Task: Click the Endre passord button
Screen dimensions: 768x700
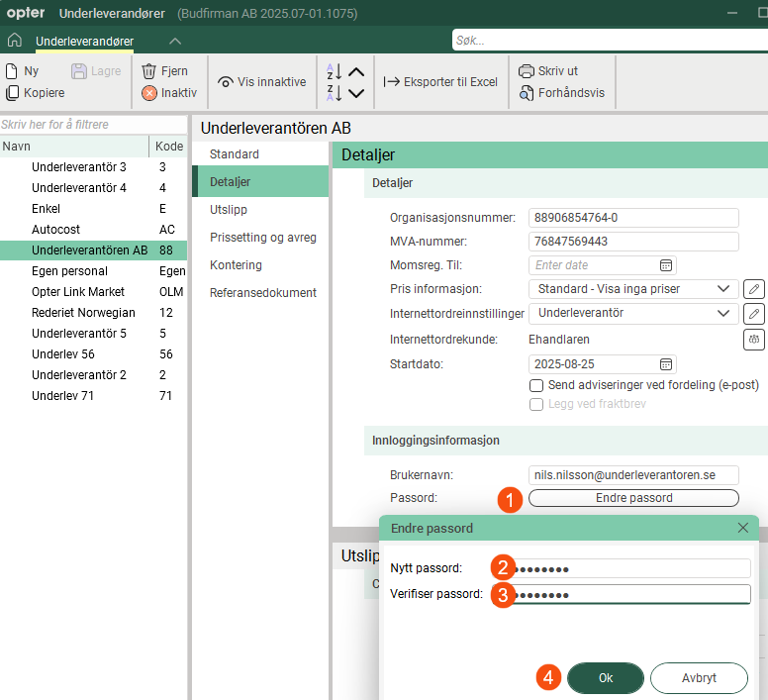Action: click(633, 498)
